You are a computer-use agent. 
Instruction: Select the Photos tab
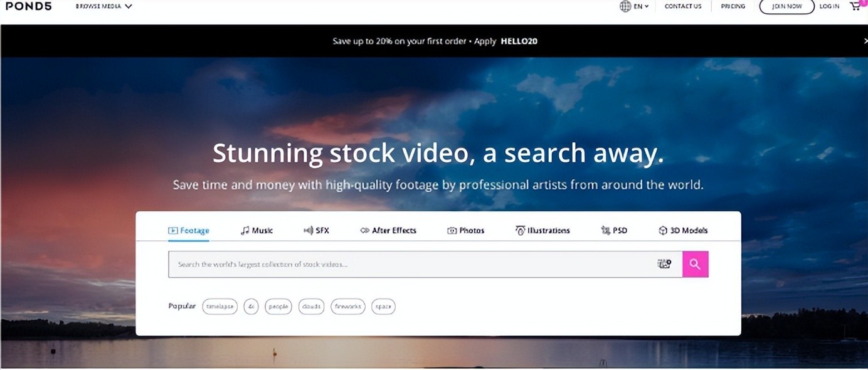(465, 230)
